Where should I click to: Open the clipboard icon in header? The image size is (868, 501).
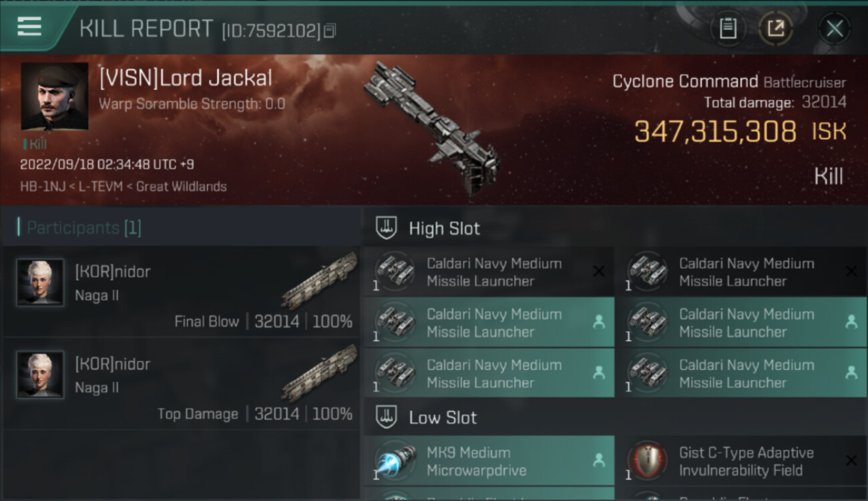coord(728,28)
